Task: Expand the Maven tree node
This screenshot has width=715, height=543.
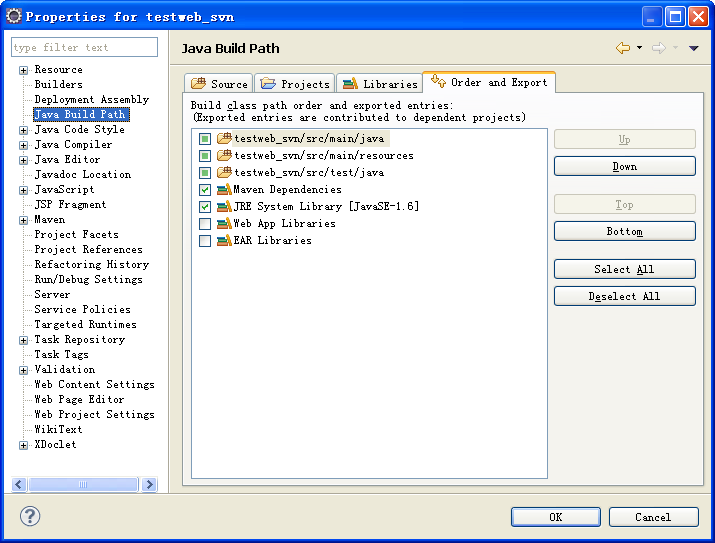Action: coord(23,221)
